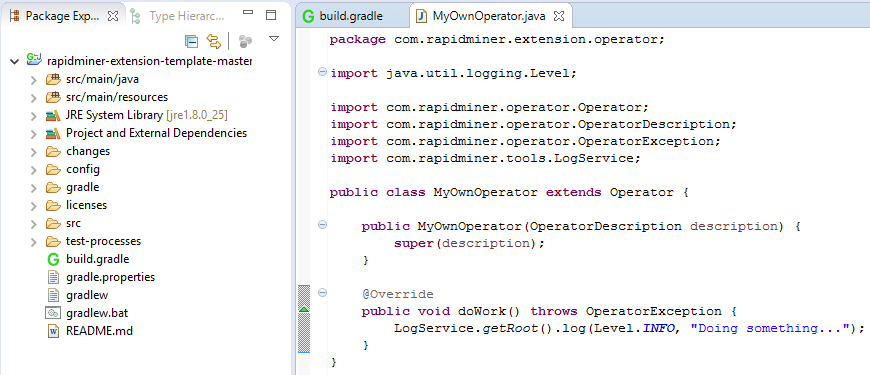Select the gradlew file in the tree
The height and width of the screenshot is (375, 870).
pos(87,295)
